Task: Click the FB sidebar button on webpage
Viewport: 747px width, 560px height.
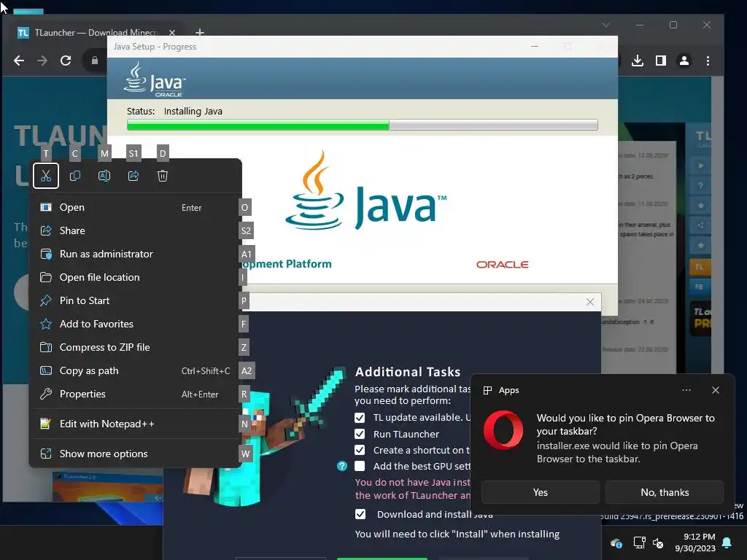Action: point(700,287)
